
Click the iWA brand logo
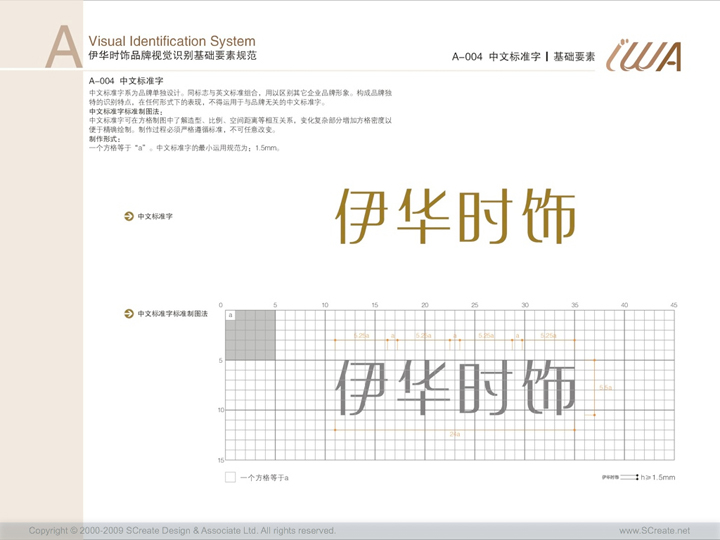[x=643, y=56]
